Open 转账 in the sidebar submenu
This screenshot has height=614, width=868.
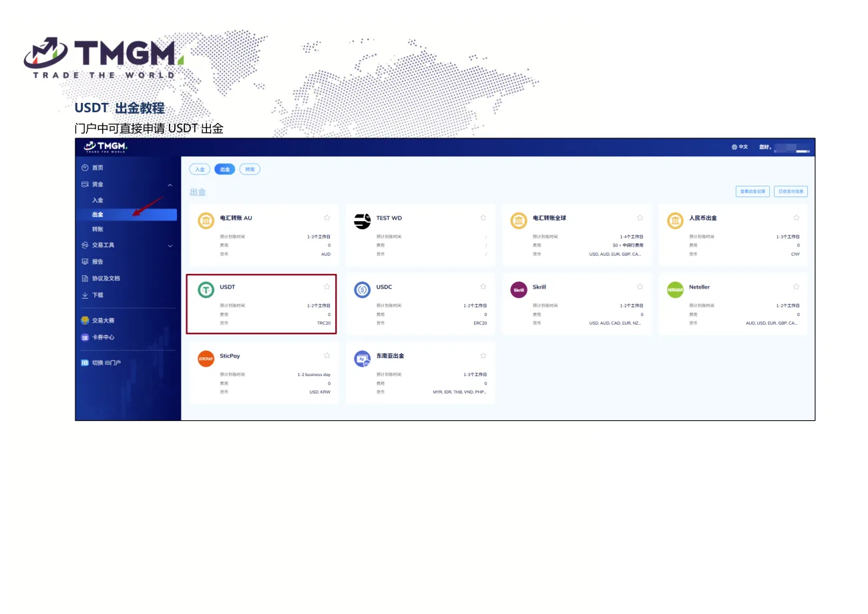pos(97,229)
